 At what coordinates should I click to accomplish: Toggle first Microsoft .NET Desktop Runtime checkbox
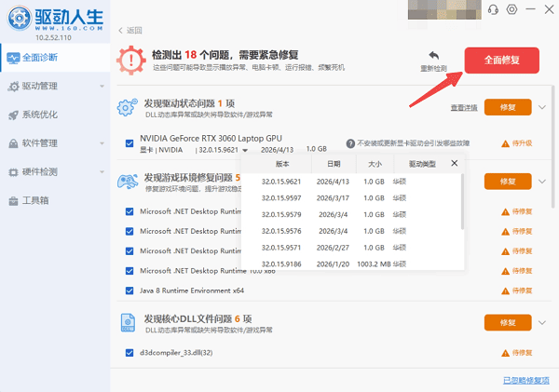(x=130, y=211)
